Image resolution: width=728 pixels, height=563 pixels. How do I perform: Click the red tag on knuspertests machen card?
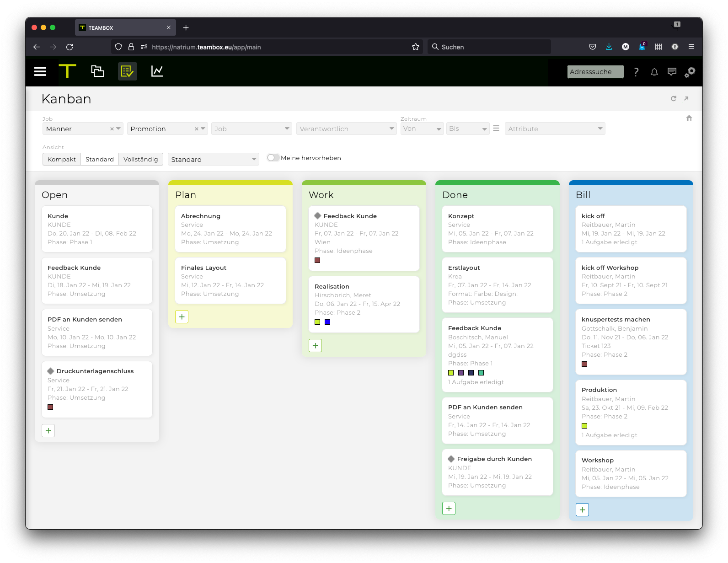point(584,364)
